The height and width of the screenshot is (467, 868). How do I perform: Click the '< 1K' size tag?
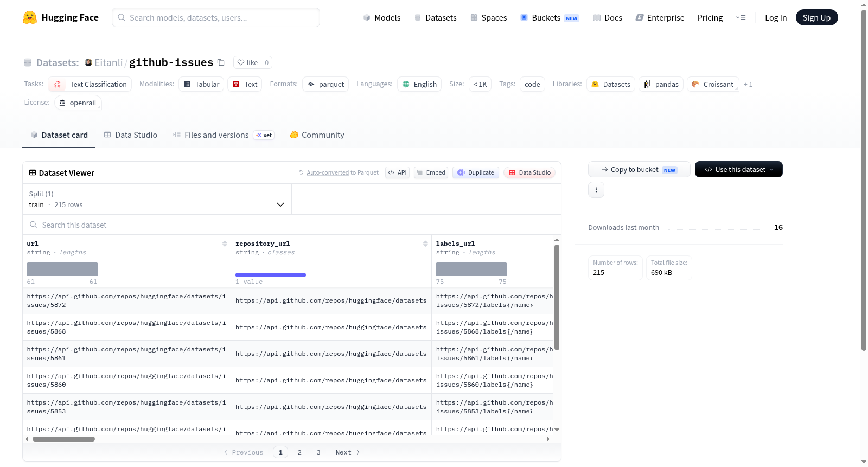(x=480, y=84)
